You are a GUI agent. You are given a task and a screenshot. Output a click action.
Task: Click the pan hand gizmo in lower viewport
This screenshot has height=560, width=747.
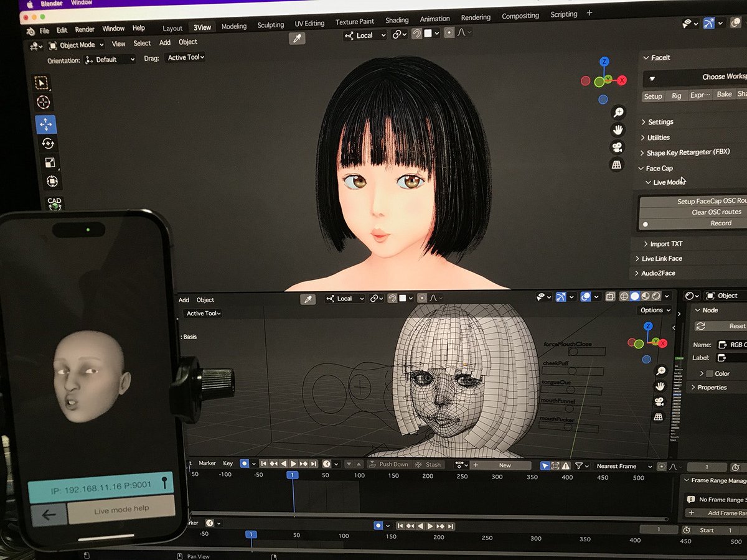click(660, 386)
